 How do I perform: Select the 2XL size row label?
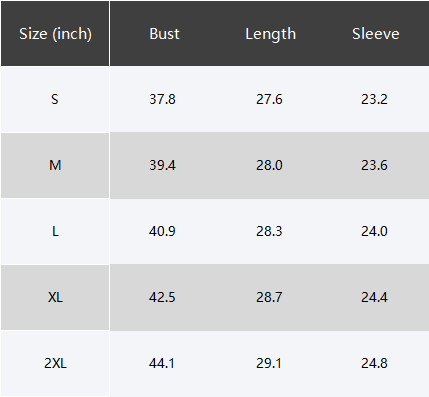pos(55,363)
